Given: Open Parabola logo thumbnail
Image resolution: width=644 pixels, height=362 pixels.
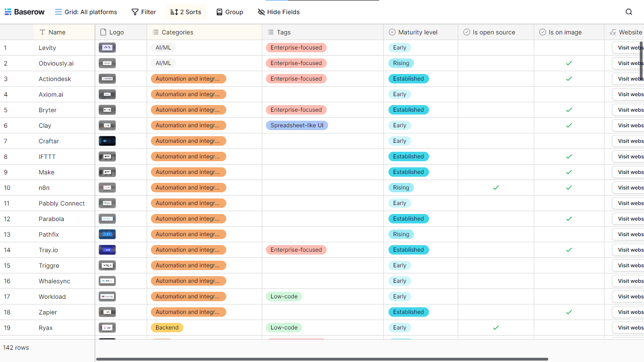Looking at the screenshot, I should [x=107, y=219].
